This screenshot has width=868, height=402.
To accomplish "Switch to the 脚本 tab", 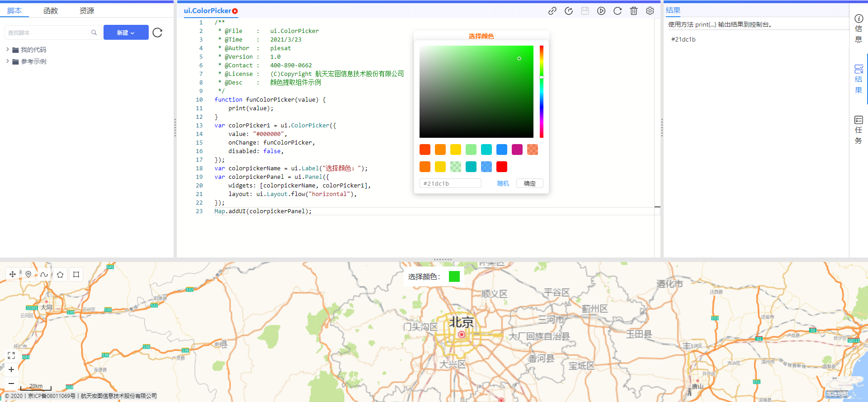I will tap(14, 10).
